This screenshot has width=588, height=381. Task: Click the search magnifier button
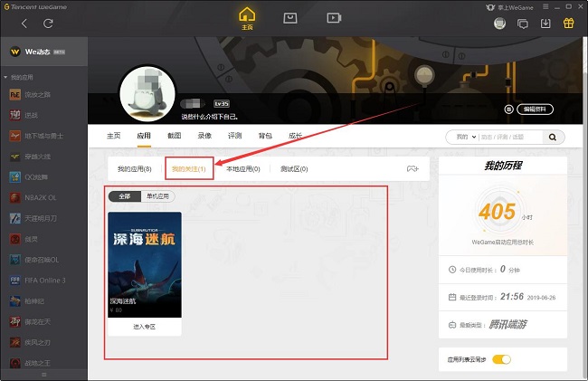pyautogui.click(x=553, y=137)
